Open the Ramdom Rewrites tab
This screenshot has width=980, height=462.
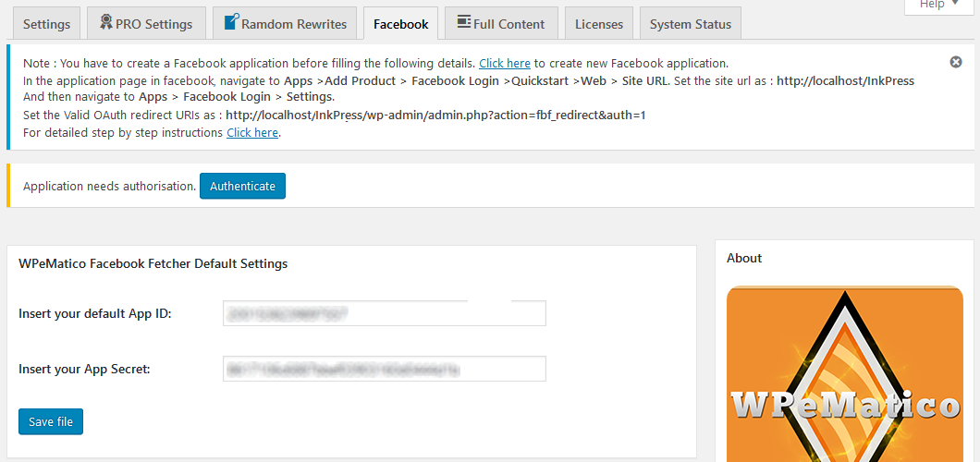click(285, 24)
